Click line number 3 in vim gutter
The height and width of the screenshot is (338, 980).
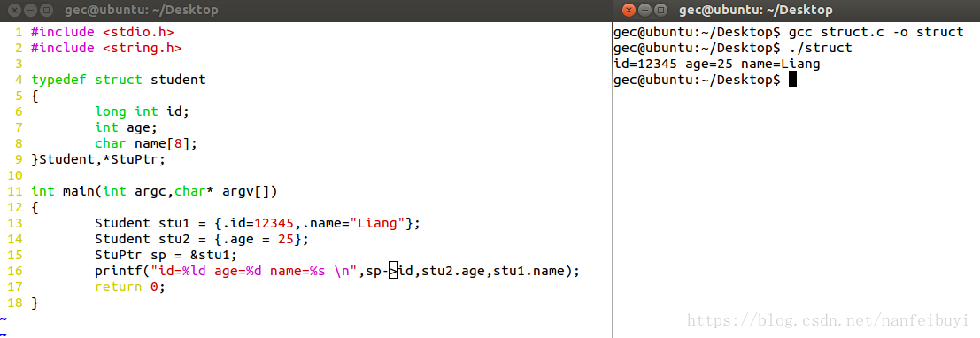pos(19,64)
